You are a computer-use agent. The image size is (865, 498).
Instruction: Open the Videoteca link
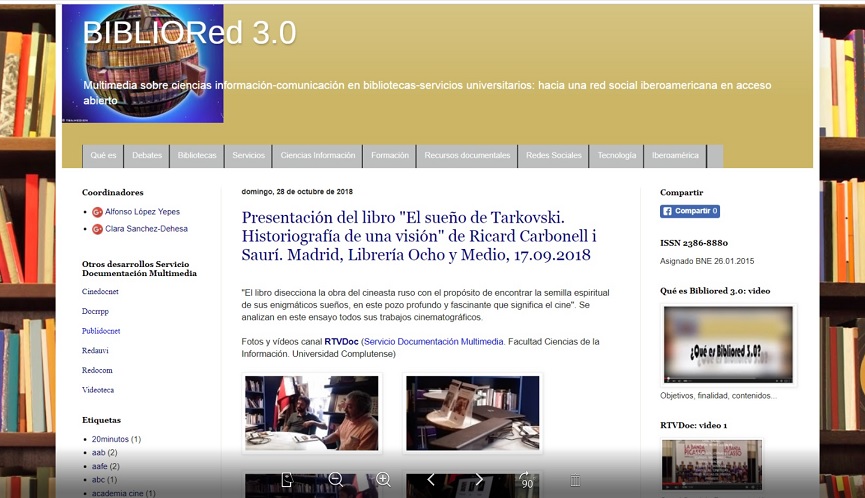coord(98,390)
